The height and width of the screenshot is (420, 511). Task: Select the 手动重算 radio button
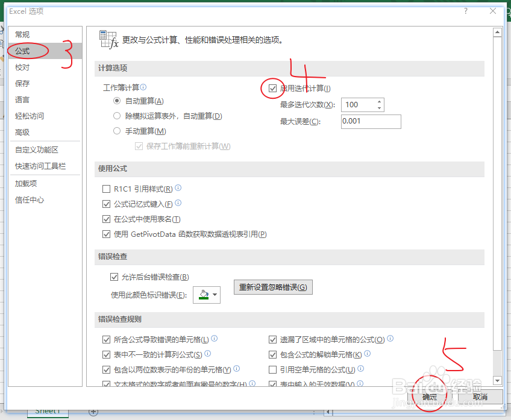pos(117,131)
